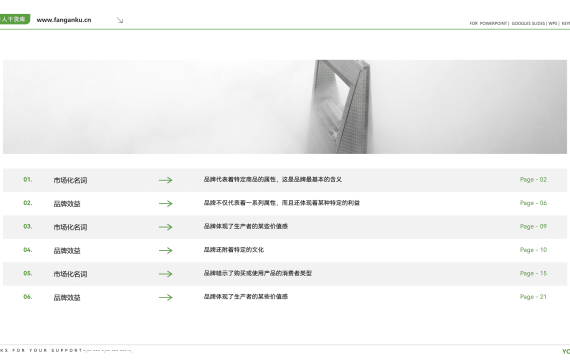Click the green arrow in row 05
Viewport: 570px width, 360px height.
pos(166,274)
